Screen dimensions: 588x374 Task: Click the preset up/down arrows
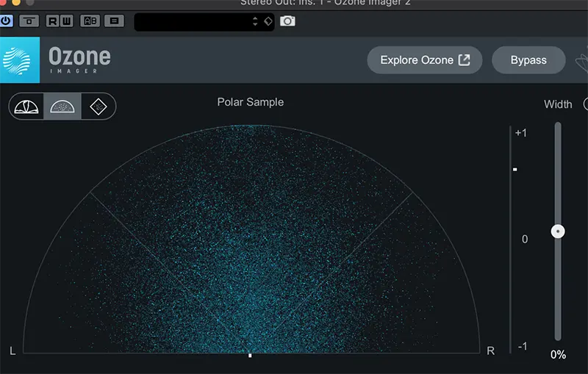tap(255, 21)
